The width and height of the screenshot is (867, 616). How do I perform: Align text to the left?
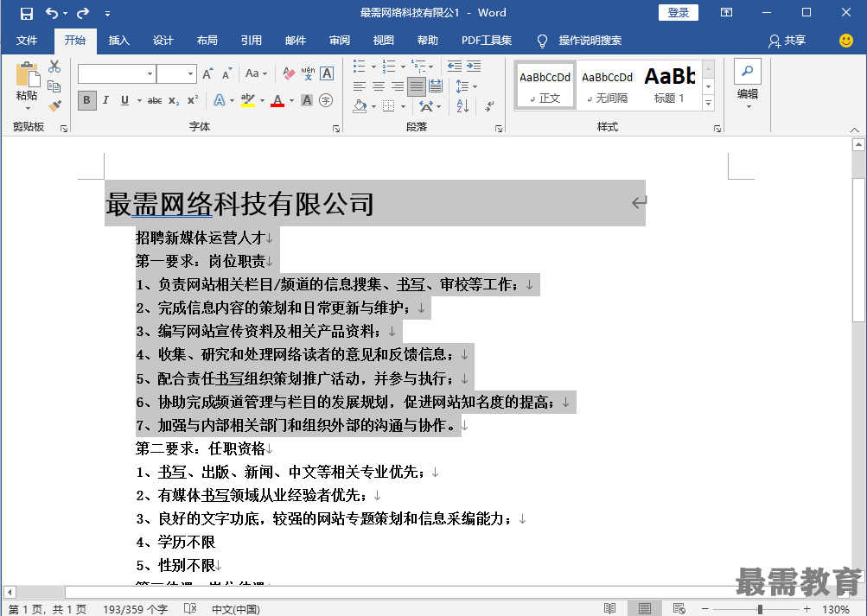click(360, 86)
